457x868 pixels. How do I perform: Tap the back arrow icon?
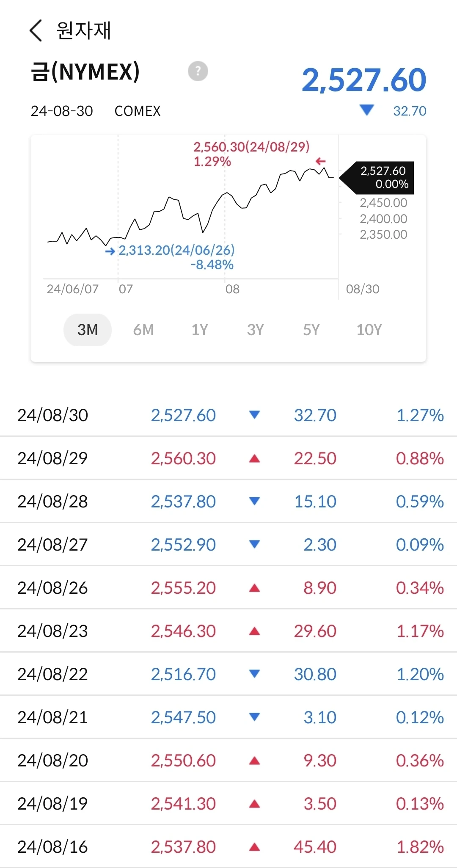click(36, 30)
